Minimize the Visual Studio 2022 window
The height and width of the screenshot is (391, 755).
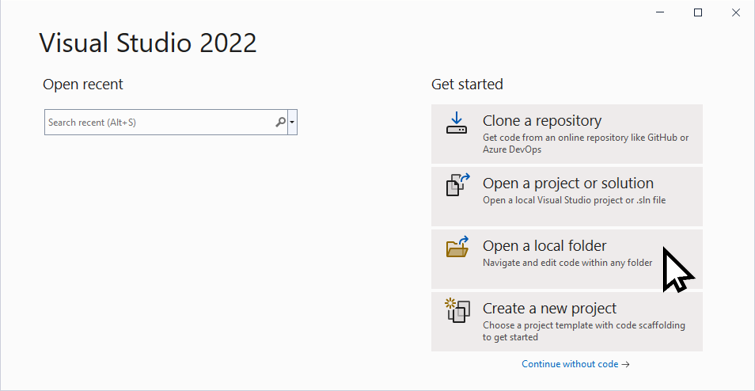[660, 13]
